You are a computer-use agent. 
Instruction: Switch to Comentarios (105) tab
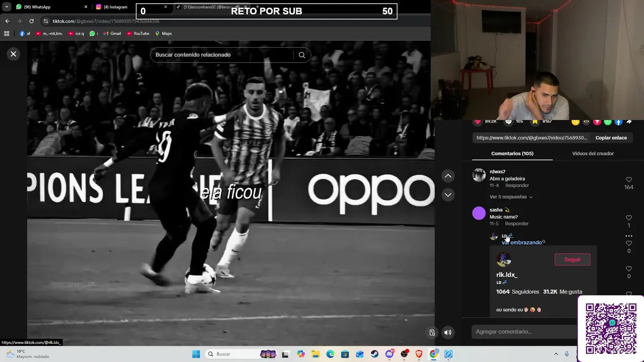(x=512, y=153)
